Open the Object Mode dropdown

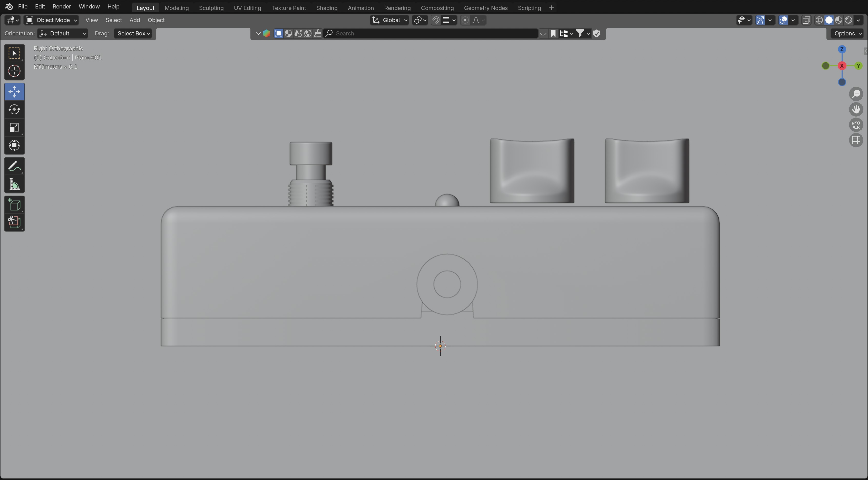click(52, 20)
